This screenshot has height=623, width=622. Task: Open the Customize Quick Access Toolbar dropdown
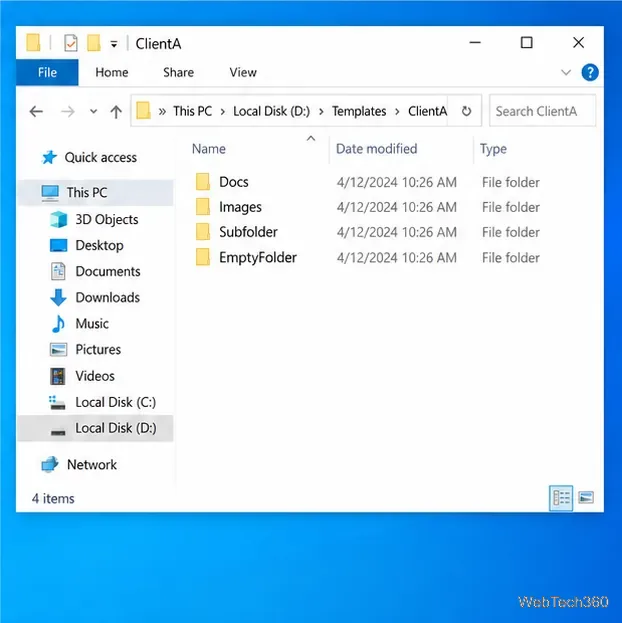(114, 44)
